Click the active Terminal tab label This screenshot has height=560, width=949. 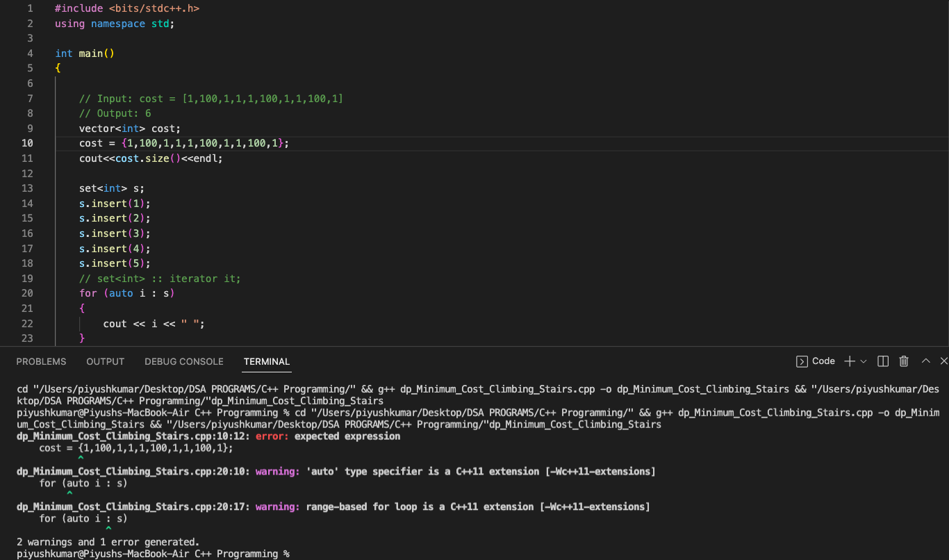click(266, 361)
